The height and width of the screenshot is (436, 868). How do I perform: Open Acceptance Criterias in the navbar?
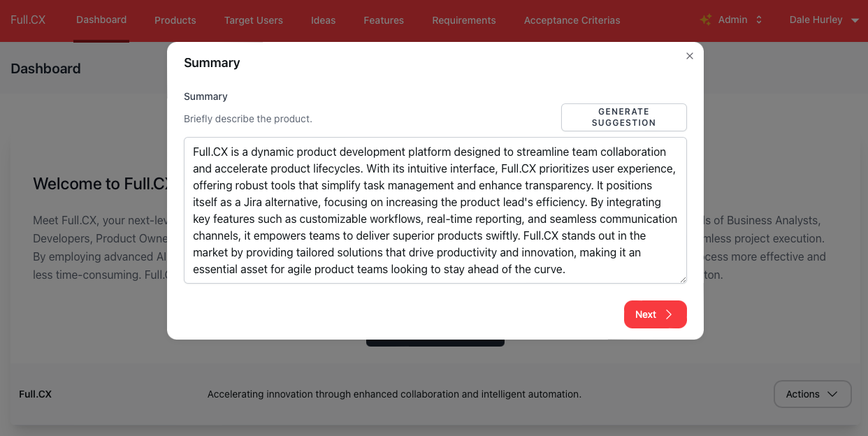pyautogui.click(x=572, y=20)
